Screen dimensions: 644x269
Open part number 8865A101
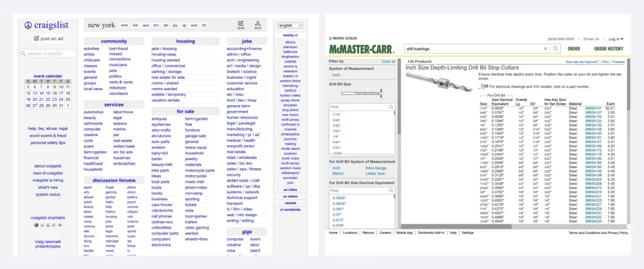[594, 108]
